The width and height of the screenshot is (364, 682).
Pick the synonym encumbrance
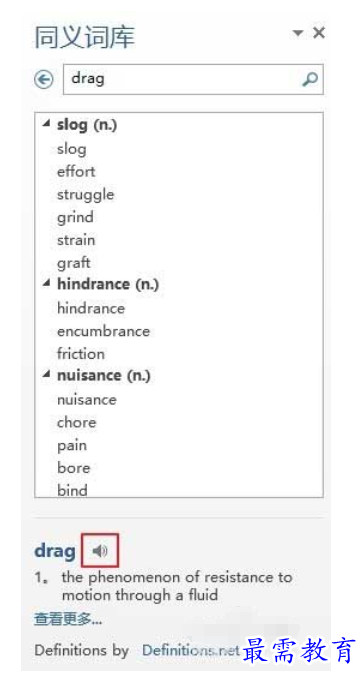coord(104,331)
